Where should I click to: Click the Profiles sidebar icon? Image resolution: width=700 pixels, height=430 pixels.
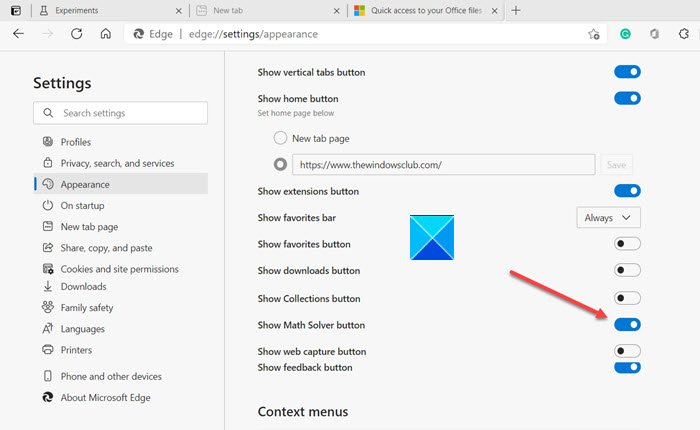coord(48,142)
